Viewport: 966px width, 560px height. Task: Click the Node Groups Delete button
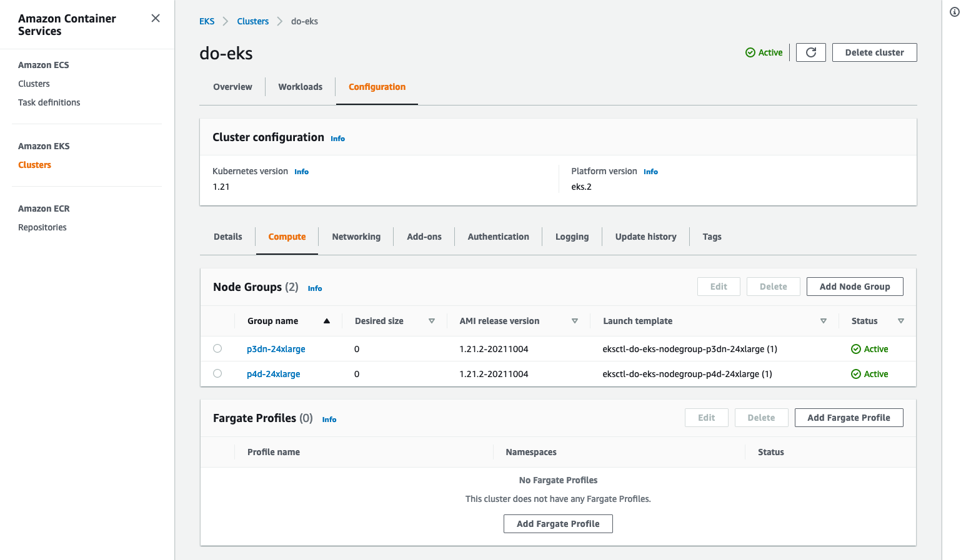(x=774, y=287)
